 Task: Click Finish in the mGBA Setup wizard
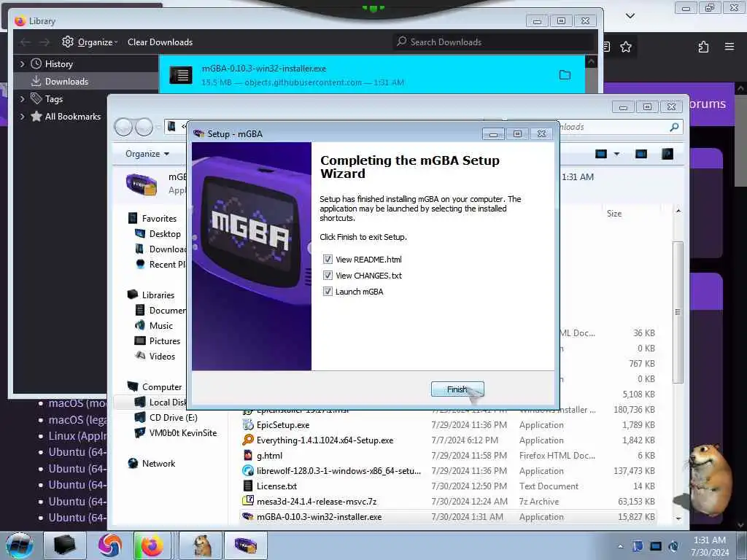pos(457,389)
